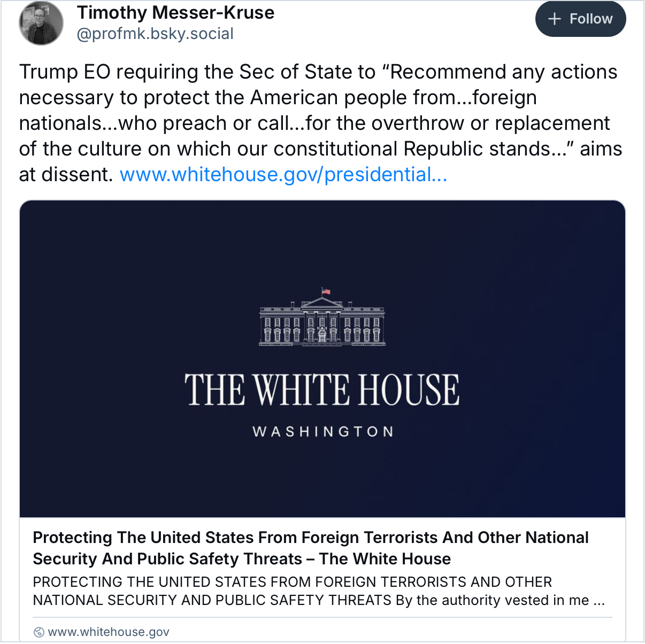The image size is (645, 644).
Task: Click the "THE WHITE HOUSE" wordmark in preview
Action: pos(322,390)
